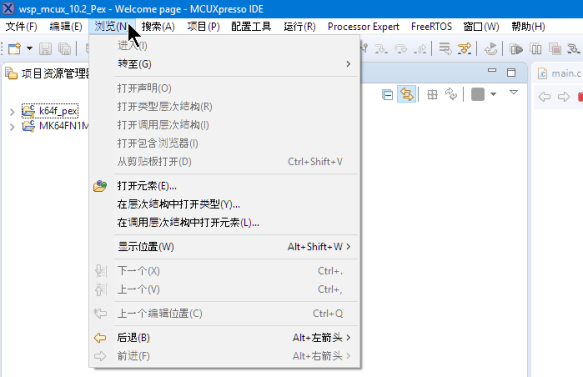The image size is (583, 377).
Task: Open dropdown next to gray square icon
Action: 493,94
